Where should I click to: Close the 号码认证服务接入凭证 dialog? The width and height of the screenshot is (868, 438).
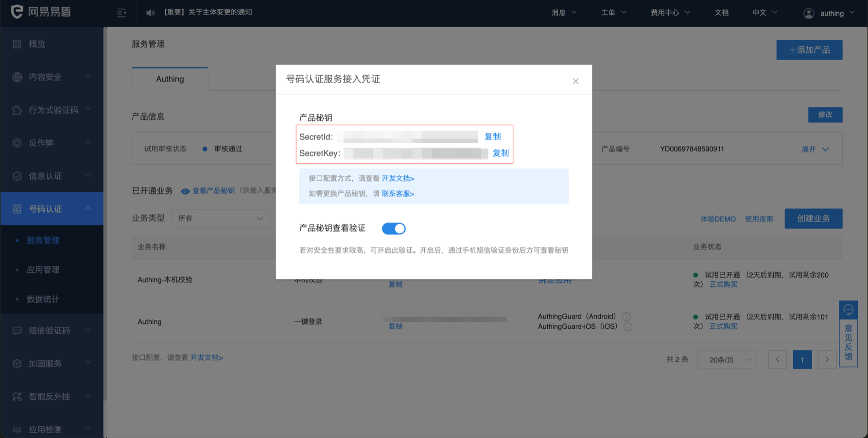coord(575,81)
